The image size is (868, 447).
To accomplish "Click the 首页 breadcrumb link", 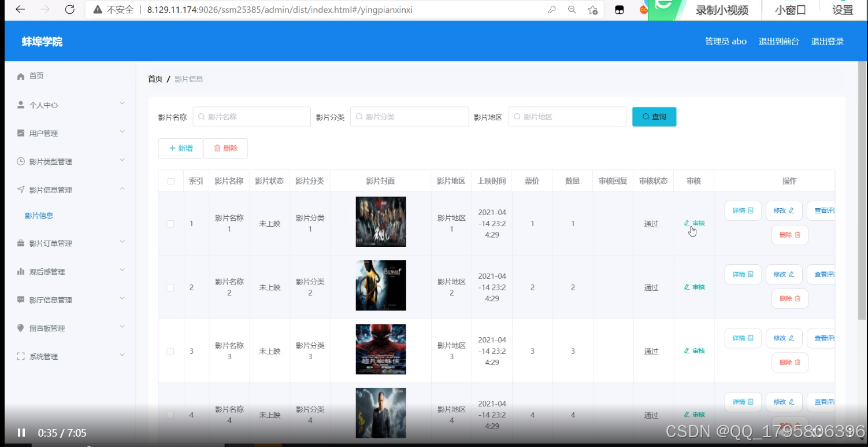I will click(x=155, y=79).
